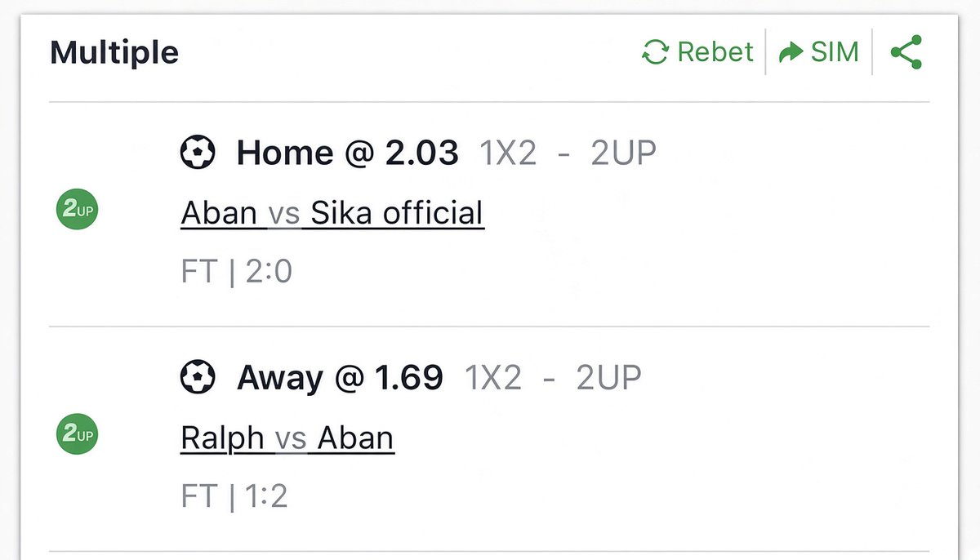The width and height of the screenshot is (980, 560).
Task: Choose the SIM text label
Action: [835, 52]
